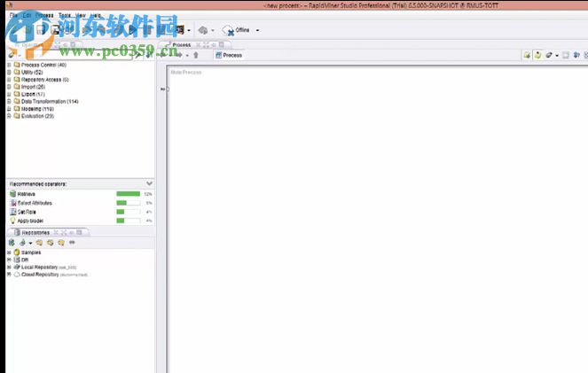
Task: Click the Select Attributes recommended operator
Action: coord(35,203)
